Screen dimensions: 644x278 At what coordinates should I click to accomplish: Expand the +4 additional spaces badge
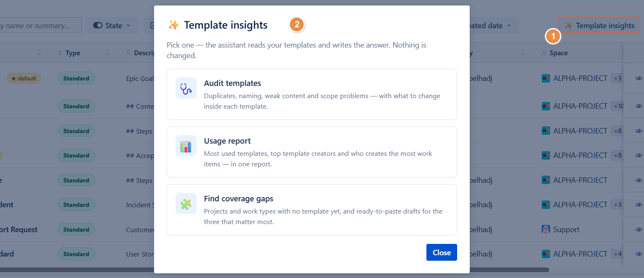[x=617, y=254]
